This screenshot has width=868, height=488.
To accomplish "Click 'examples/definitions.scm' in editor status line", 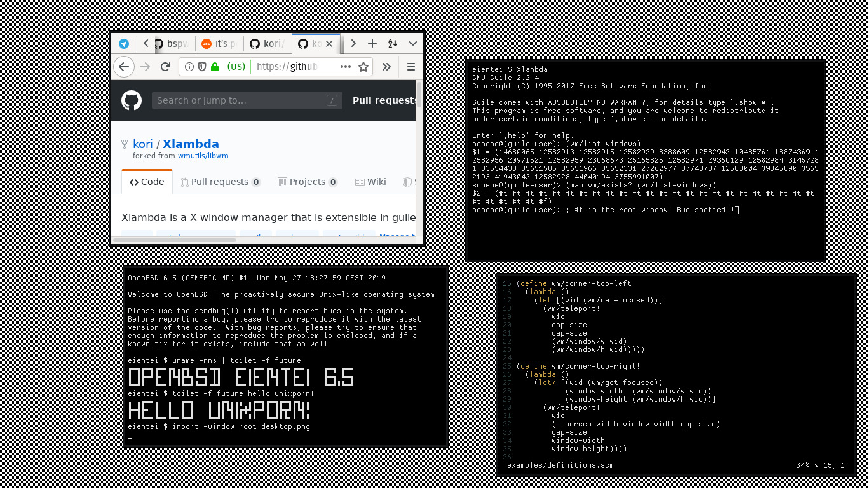I will (x=560, y=465).
